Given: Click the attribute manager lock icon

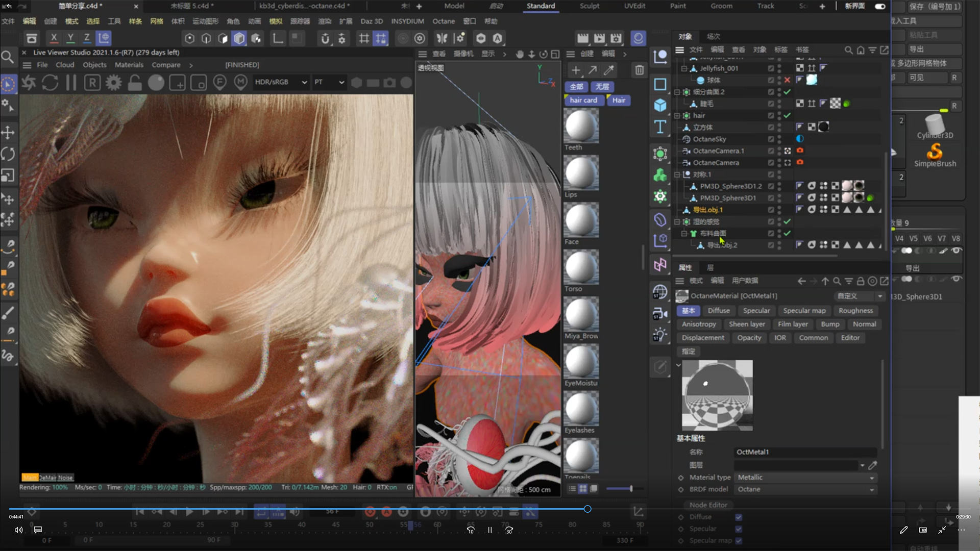Looking at the screenshot, I should coord(861,281).
